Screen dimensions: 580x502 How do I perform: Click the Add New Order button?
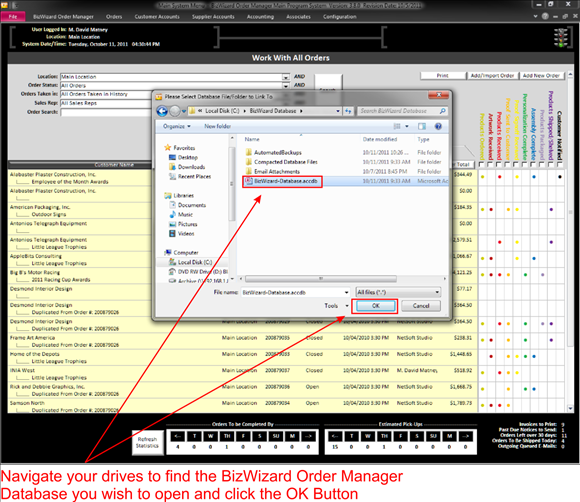coord(541,75)
